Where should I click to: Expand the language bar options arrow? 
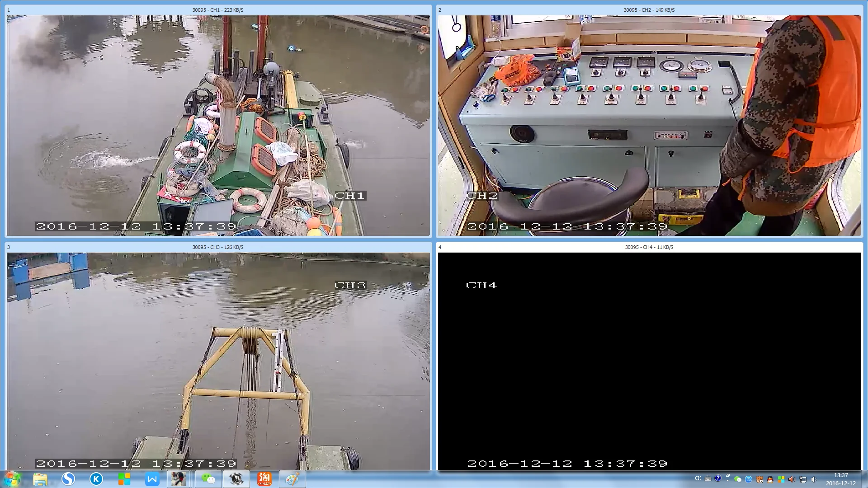tap(727, 481)
